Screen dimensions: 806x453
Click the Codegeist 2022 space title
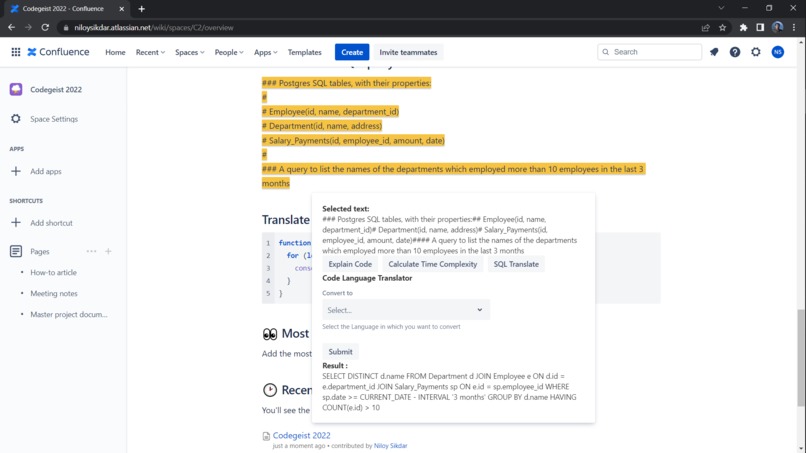[56, 89]
